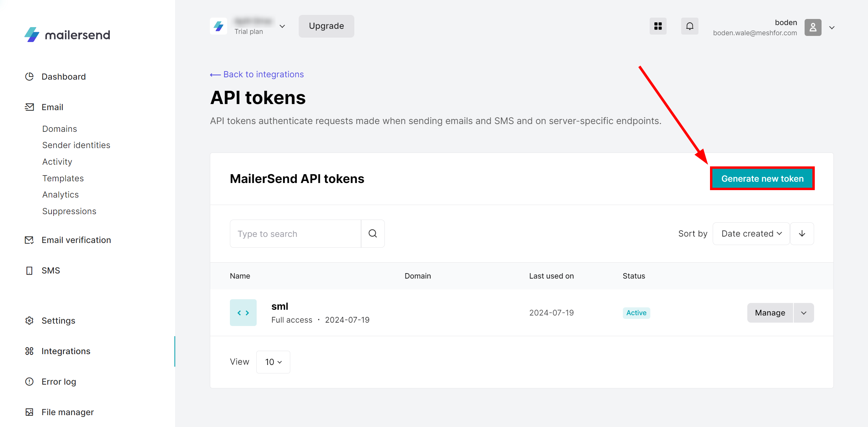Expand the Manage button dropdown arrow

[x=804, y=313]
